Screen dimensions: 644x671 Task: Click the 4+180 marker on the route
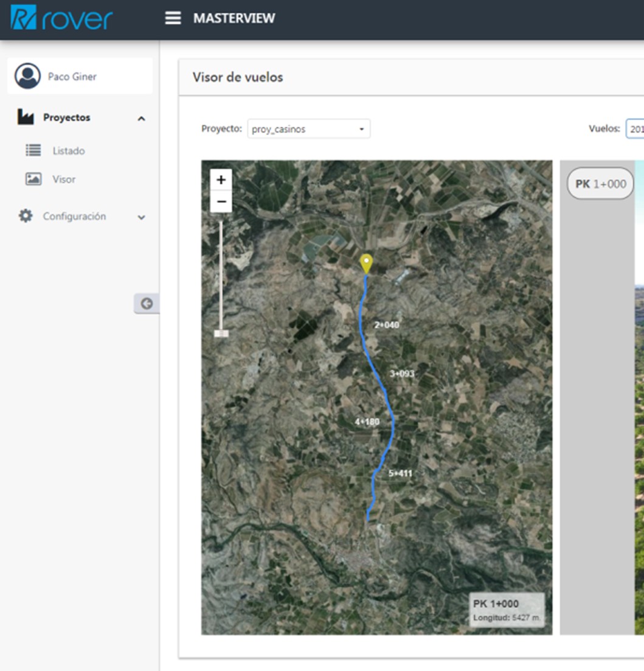[x=367, y=422]
